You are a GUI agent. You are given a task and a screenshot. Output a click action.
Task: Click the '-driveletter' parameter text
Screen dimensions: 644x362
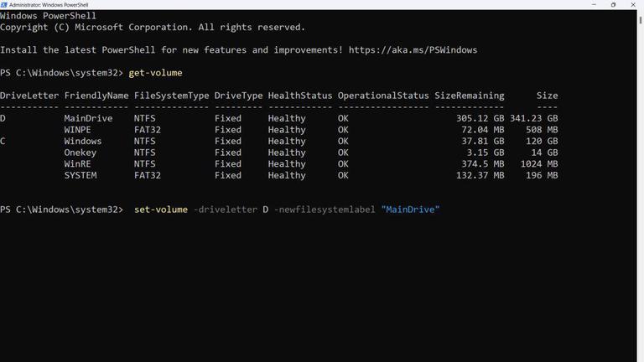coord(226,209)
